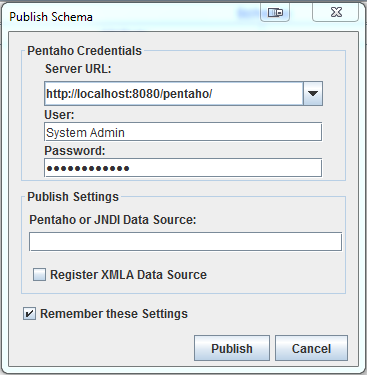The height and width of the screenshot is (375, 367).
Task: Open the Server URL dropdown arrow
Action: tap(313, 94)
